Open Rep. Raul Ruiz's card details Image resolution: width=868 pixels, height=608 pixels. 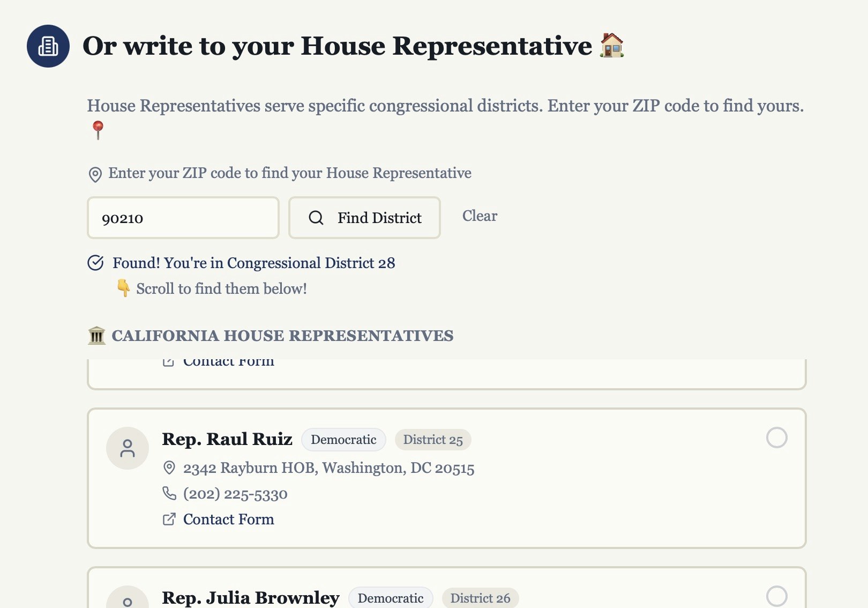tap(227, 439)
